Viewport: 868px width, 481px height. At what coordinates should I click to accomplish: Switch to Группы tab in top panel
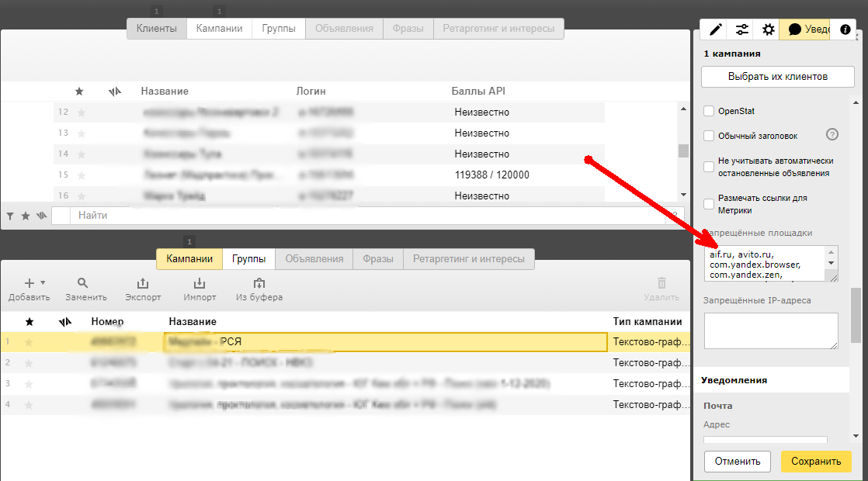tap(279, 29)
